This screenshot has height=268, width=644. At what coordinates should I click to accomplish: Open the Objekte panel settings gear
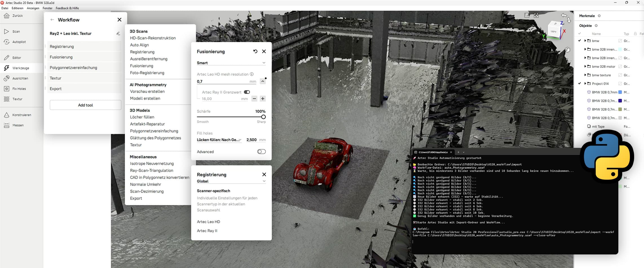(x=596, y=25)
